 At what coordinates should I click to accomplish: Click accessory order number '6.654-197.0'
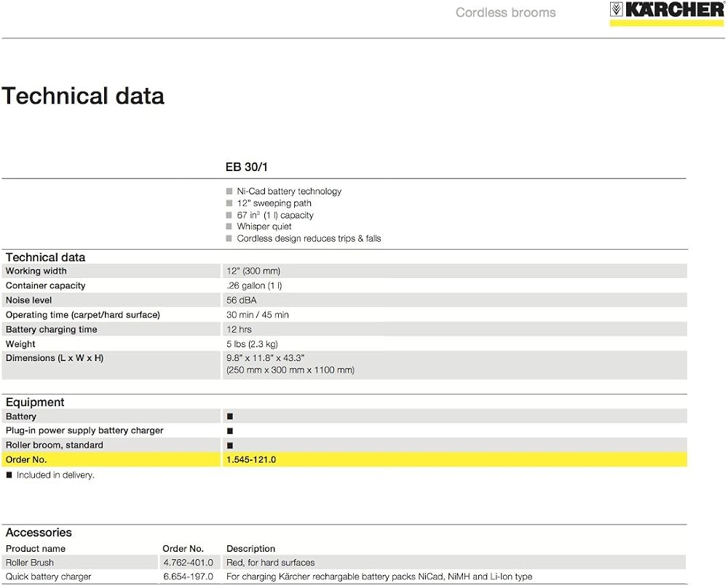coord(188,577)
